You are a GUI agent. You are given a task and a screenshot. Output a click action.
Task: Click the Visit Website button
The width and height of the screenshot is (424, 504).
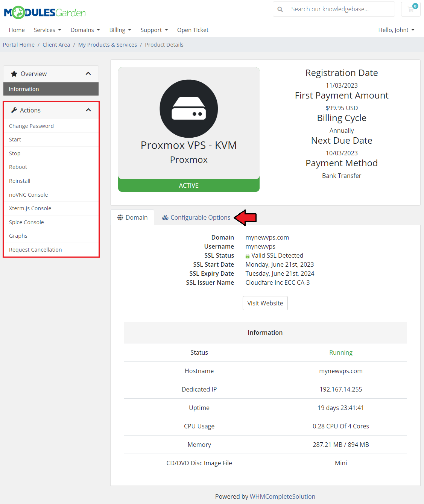pos(265,303)
